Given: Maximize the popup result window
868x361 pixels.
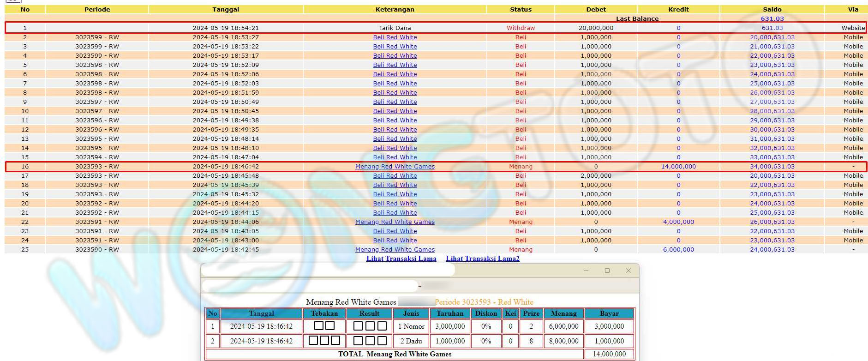Looking at the screenshot, I should 607,271.
